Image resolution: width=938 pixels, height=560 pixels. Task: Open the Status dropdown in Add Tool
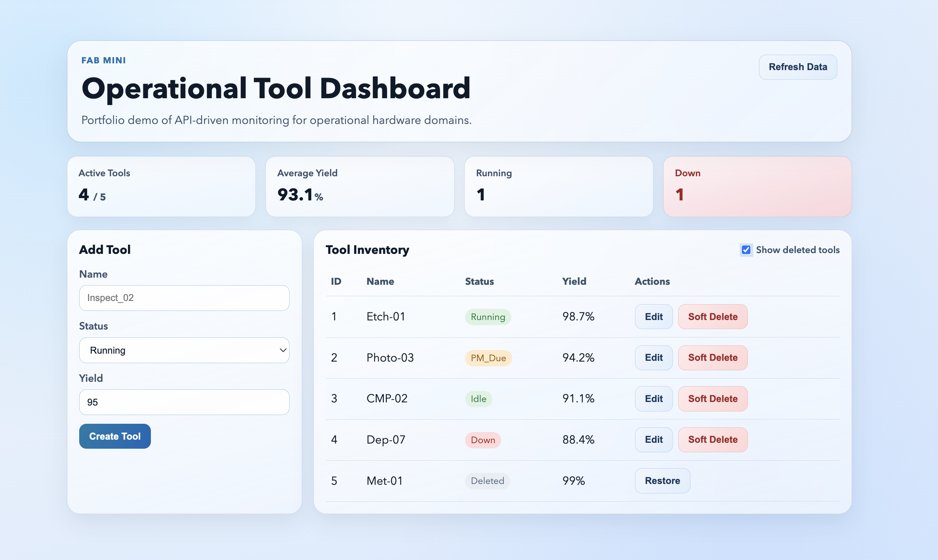click(184, 350)
